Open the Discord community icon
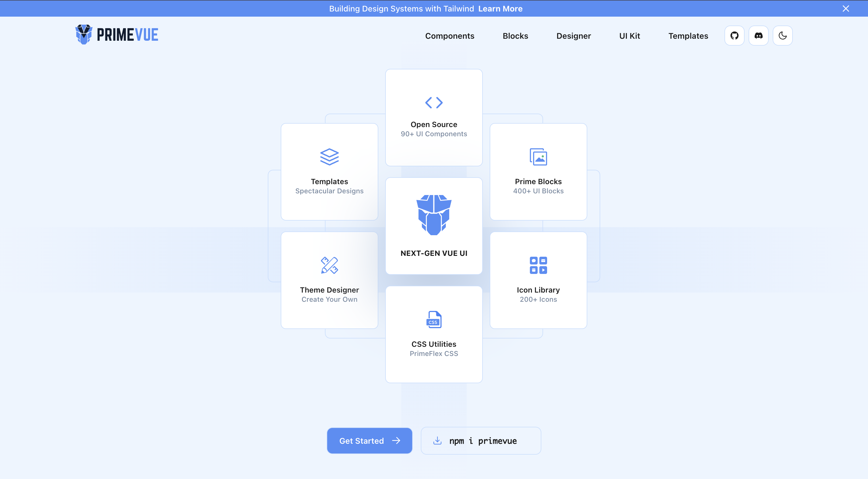Image resolution: width=868 pixels, height=479 pixels. click(758, 36)
